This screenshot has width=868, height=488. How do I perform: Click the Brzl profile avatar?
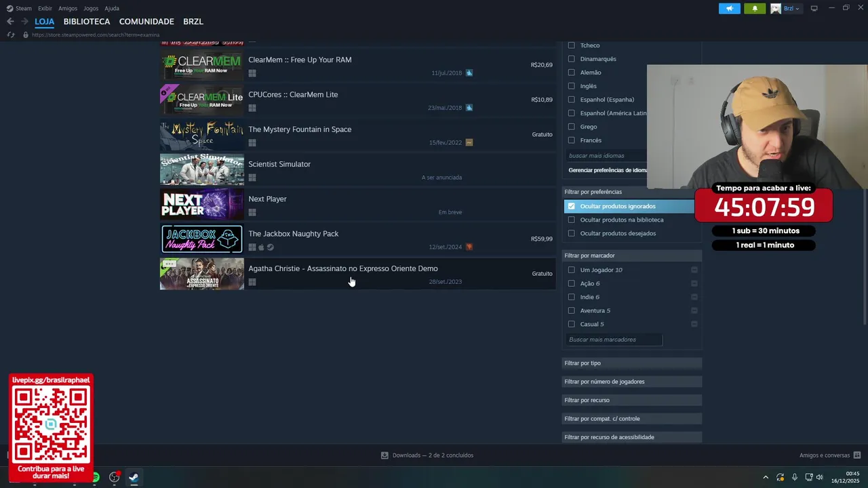pyautogui.click(x=776, y=8)
